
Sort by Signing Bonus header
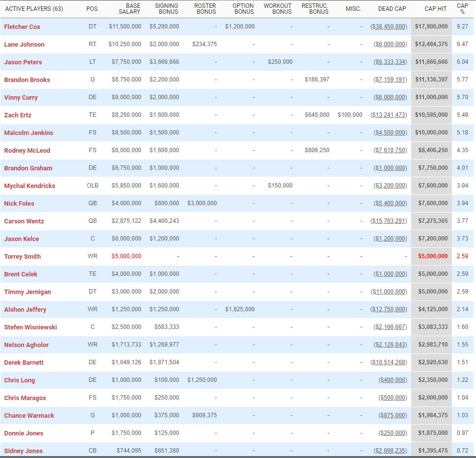point(167,9)
